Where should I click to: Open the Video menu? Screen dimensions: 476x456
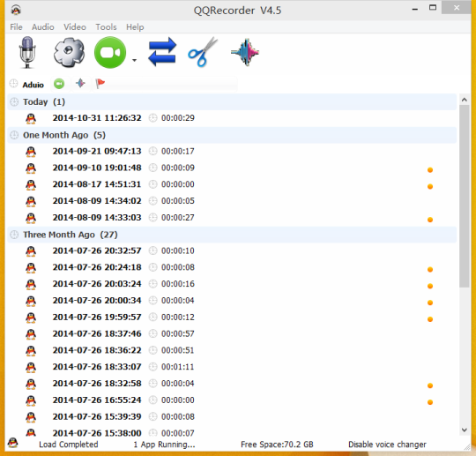coord(75,27)
